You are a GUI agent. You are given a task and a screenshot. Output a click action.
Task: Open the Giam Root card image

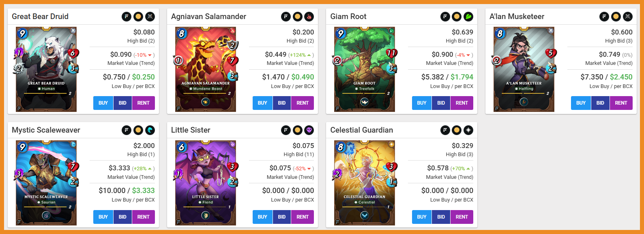click(365, 69)
